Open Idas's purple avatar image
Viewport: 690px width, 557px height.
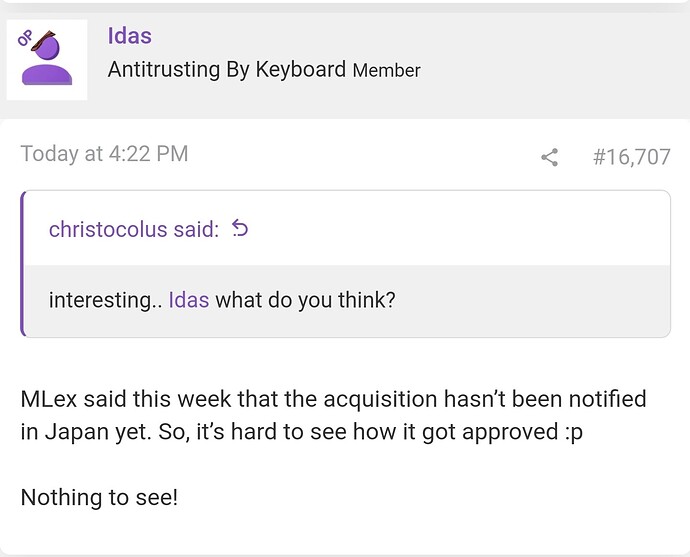[47, 60]
